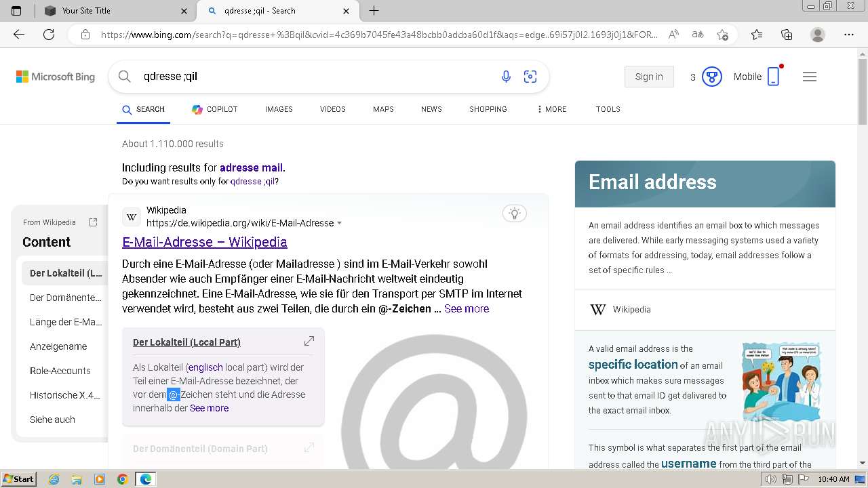868x488 pixels.
Task: Search only for 'qdresse ;qil'
Action: coord(252,182)
